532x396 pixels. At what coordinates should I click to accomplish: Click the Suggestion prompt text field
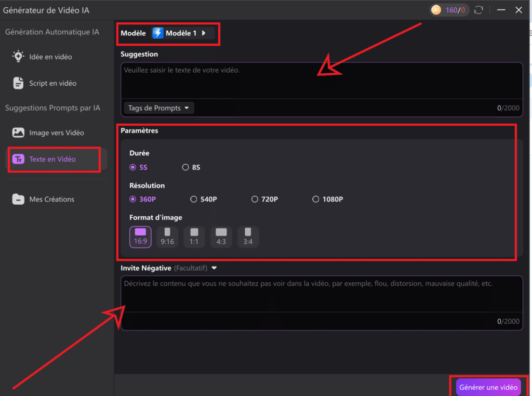coord(321,81)
